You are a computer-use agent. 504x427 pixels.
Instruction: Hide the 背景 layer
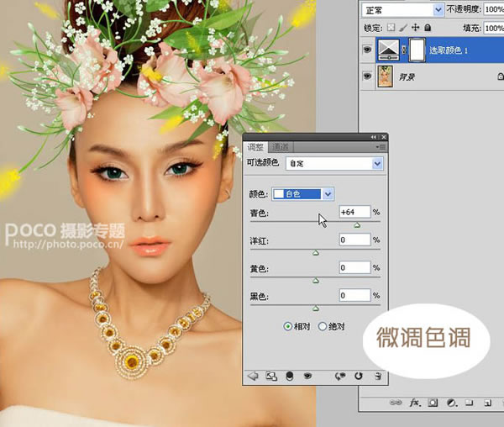(x=367, y=76)
